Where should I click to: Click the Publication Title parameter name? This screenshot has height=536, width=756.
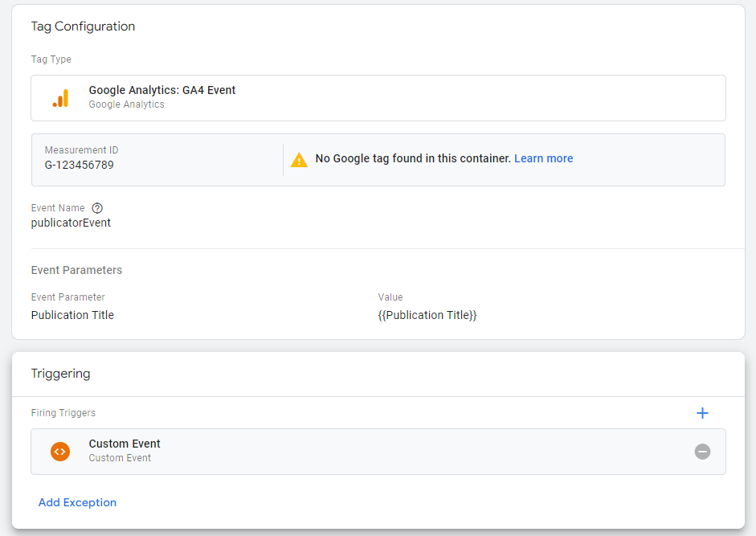pos(73,315)
